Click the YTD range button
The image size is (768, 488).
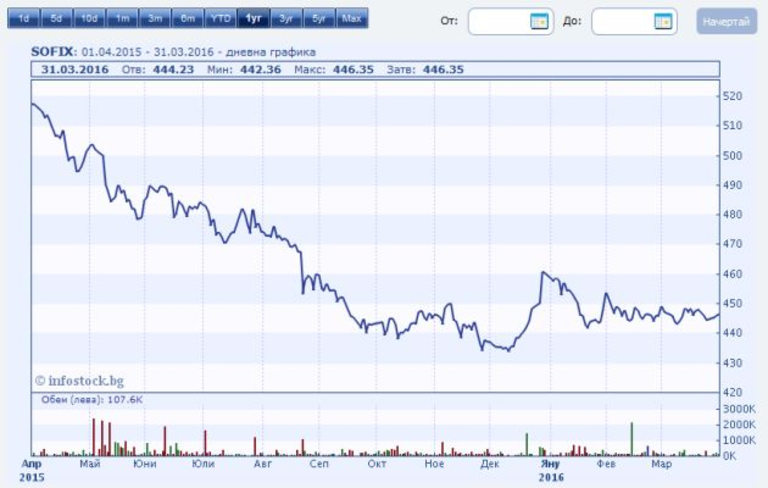pos(220,19)
